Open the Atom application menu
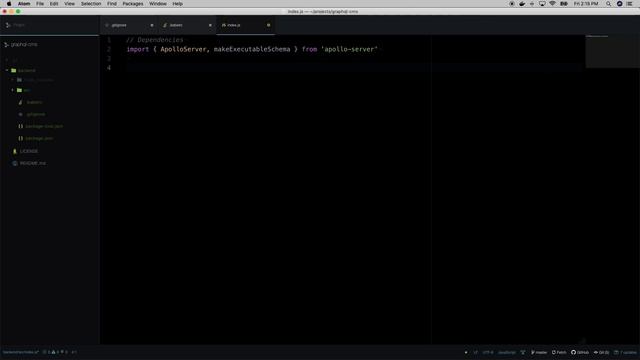Viewport: 640px width, 360px height. tap(24, 4)
